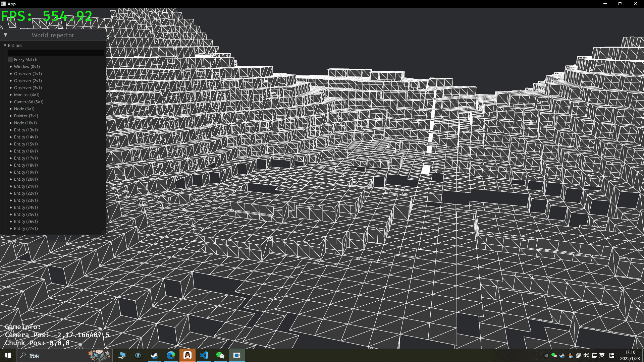The image size is (644, 362).
Task: Open the clock and date flyout
Action: click(x=630, y=355)
